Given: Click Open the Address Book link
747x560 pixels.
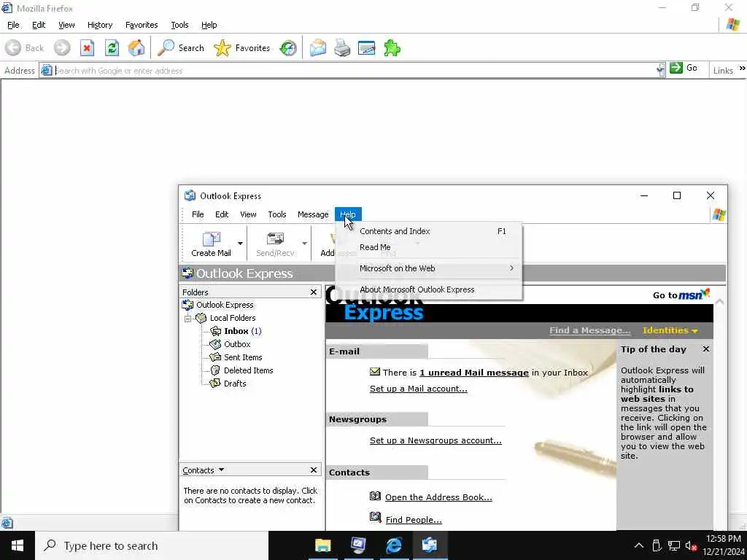Looking at the screenshot, I should tap(438, 497).
